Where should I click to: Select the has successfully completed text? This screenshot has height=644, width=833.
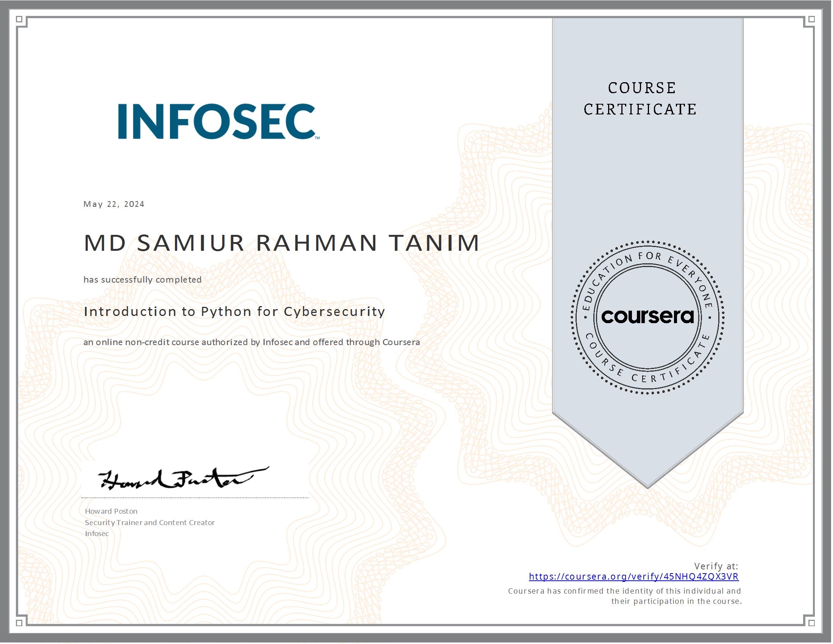pyautogui.click(x=142, y=279)
